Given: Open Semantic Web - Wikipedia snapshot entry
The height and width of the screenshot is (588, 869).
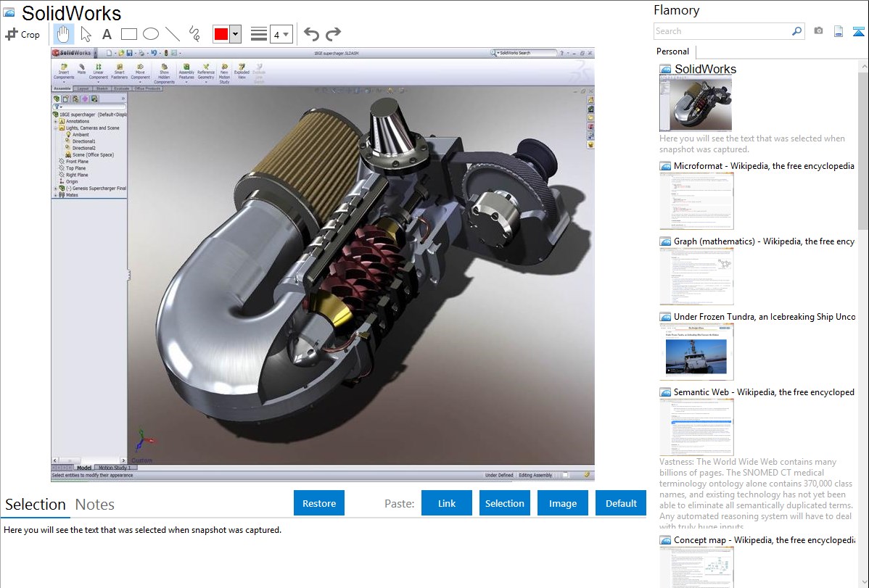Looking at the screenshot, I should [763, 392].
